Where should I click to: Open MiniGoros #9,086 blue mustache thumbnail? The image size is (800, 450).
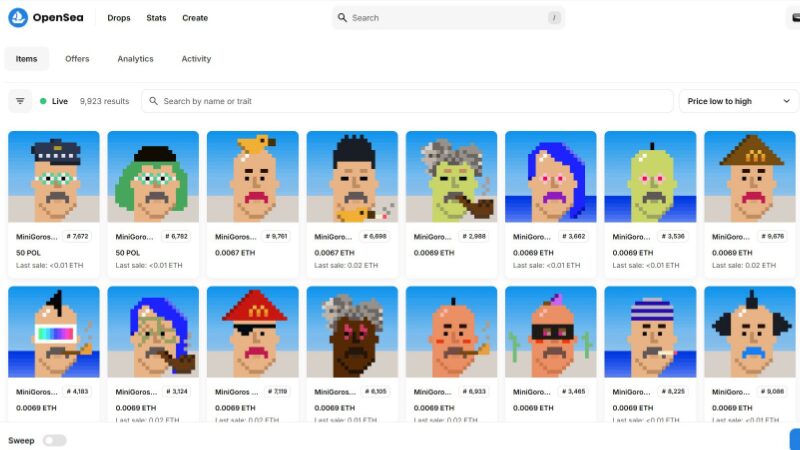tap(749, 332)
